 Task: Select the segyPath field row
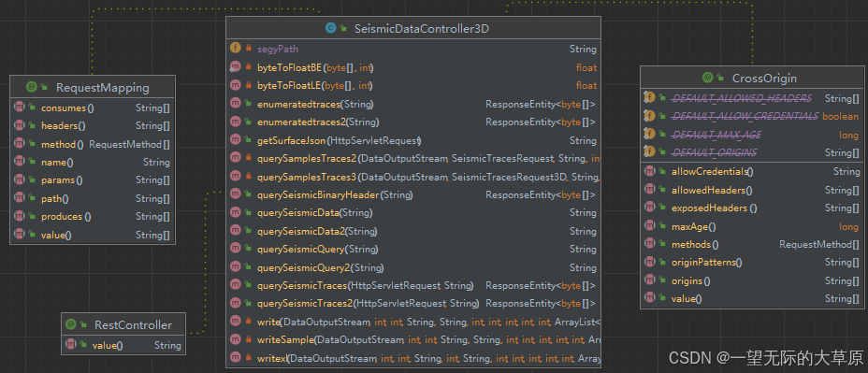[413, 49]
